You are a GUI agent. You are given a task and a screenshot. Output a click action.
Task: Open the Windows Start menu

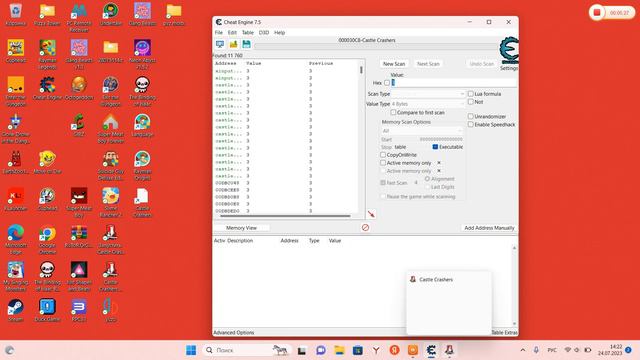(191, 350)
